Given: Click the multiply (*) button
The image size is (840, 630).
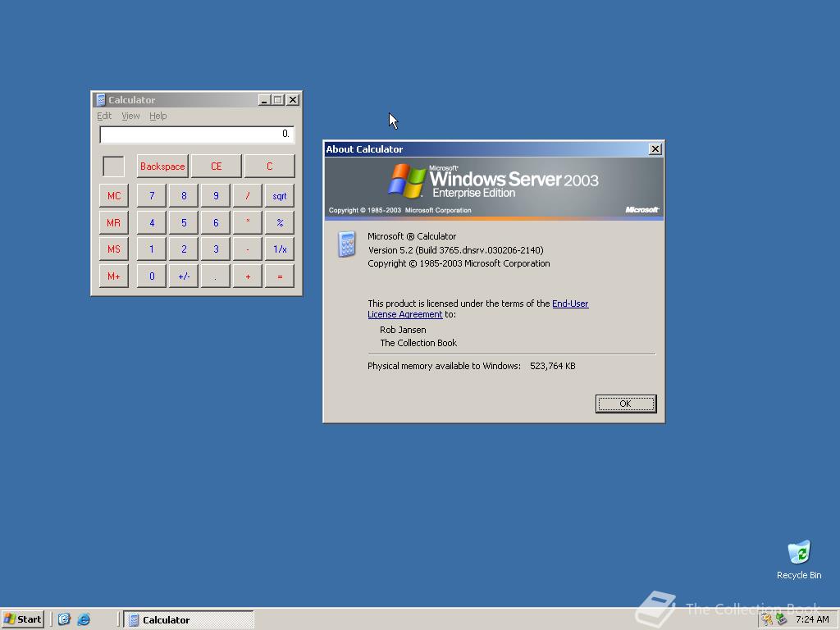Looking at the screenshot, I should point(248,222).
